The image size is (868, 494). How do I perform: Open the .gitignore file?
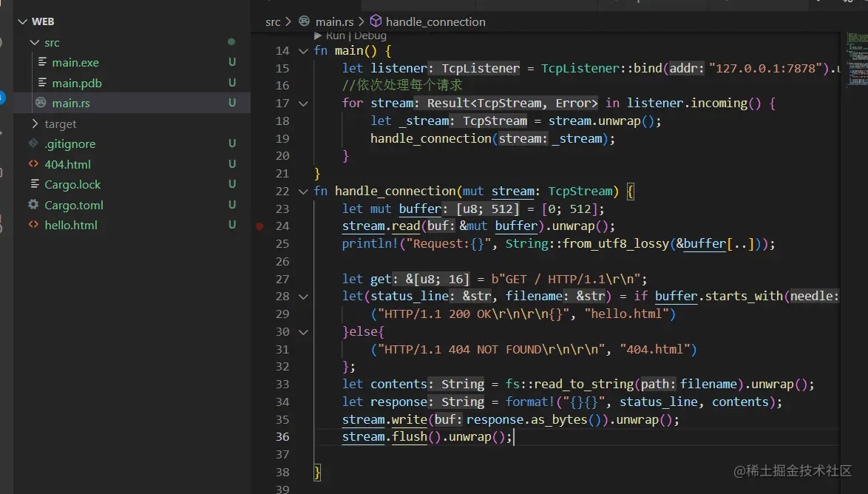tap(69, 144)
